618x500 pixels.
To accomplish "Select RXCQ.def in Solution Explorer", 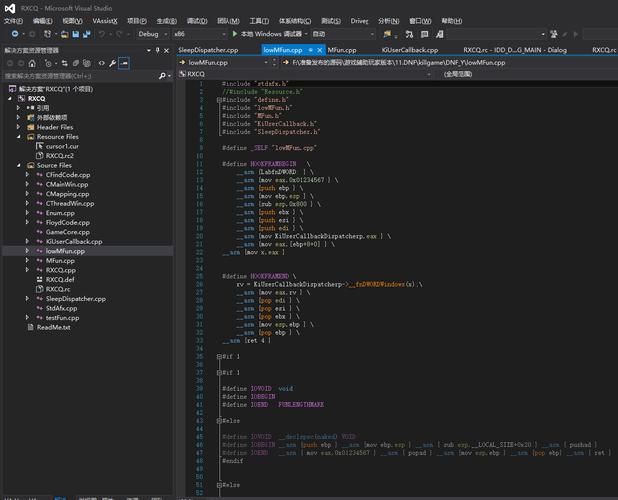I will coord(60,279).
